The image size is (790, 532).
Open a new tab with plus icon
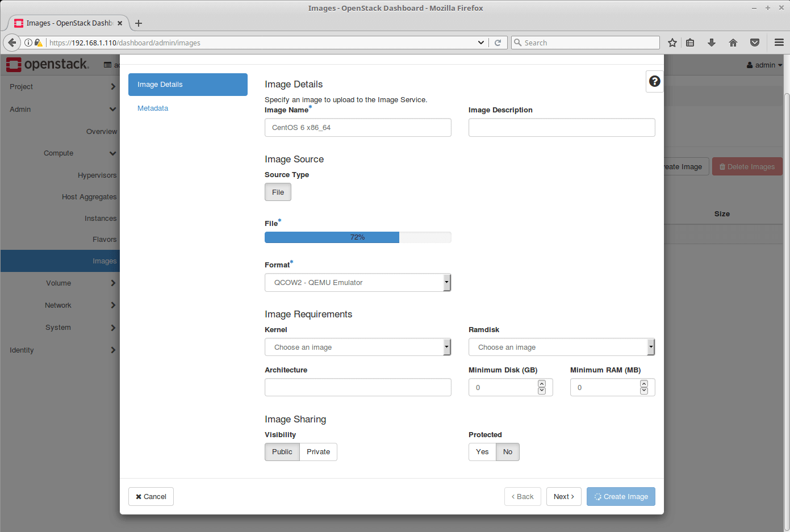tap(139, 23)
